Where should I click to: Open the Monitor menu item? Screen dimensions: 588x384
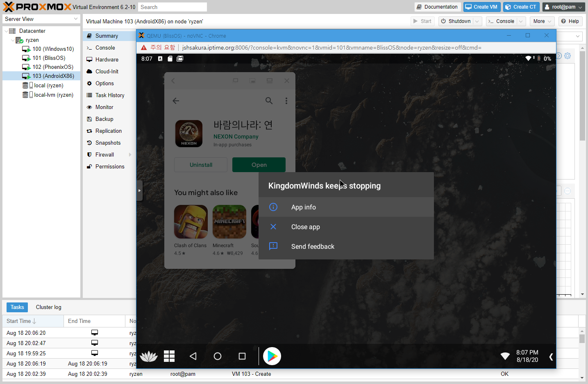click(109, 107)
